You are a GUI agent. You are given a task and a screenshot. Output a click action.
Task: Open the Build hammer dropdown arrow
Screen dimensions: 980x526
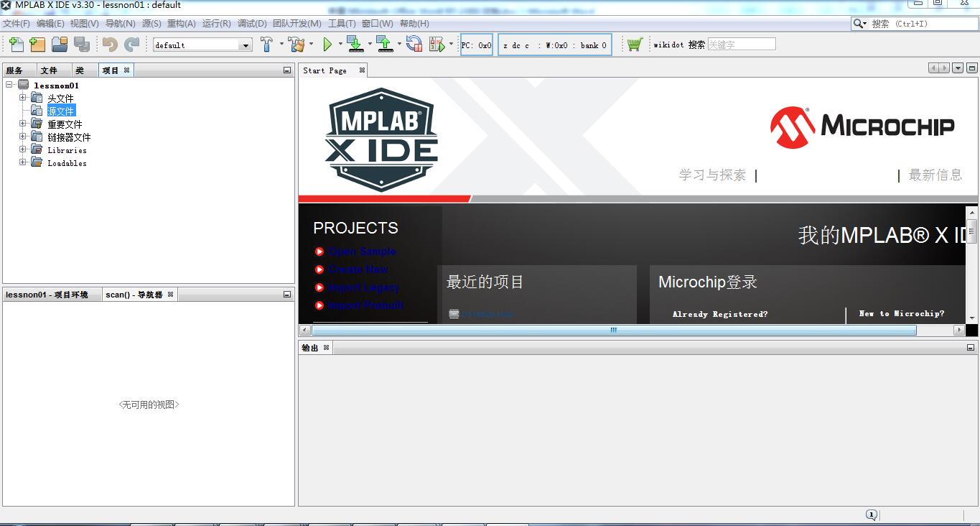[281, 45]
